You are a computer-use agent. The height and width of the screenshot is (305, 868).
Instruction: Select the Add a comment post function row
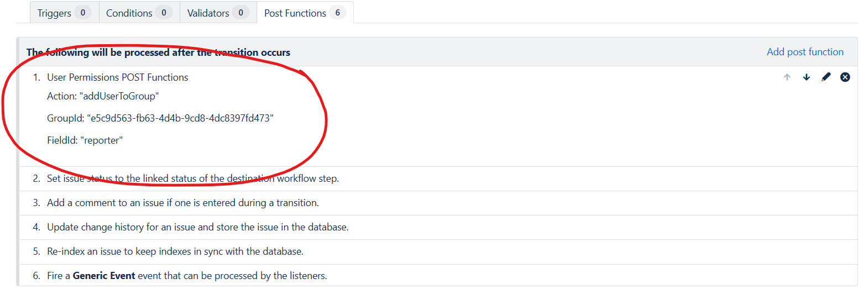pos(182,203)
